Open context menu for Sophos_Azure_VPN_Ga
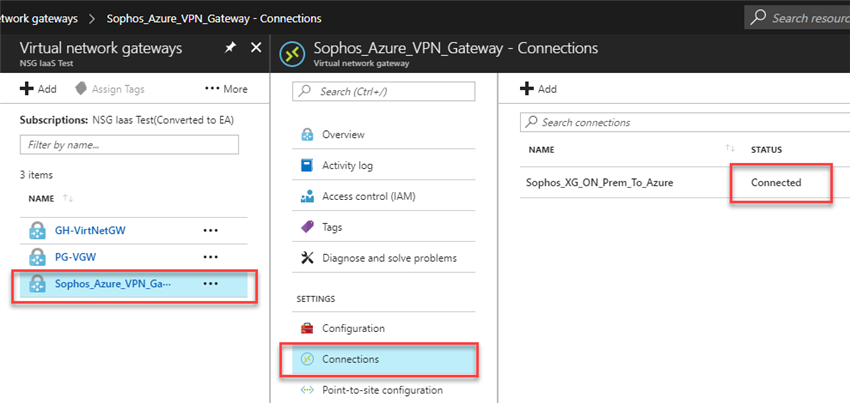Viewport: 850px width, 403px height. coord(210,284)
